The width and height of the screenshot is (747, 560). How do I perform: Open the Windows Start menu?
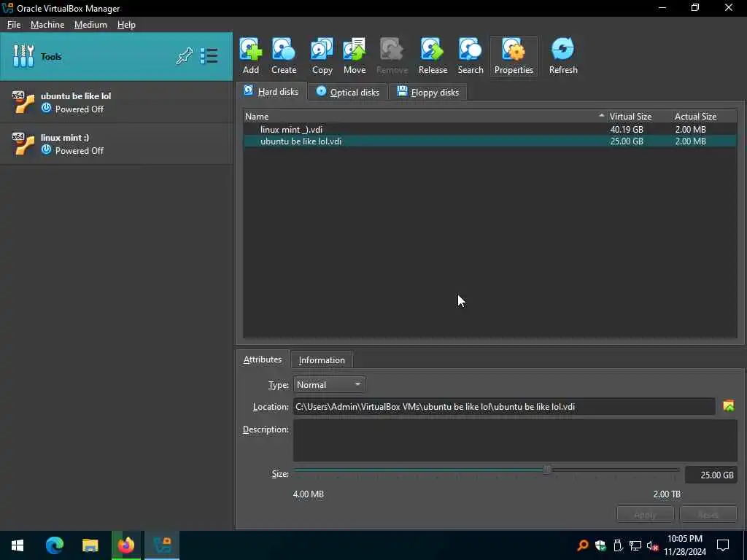coord(18,545)
